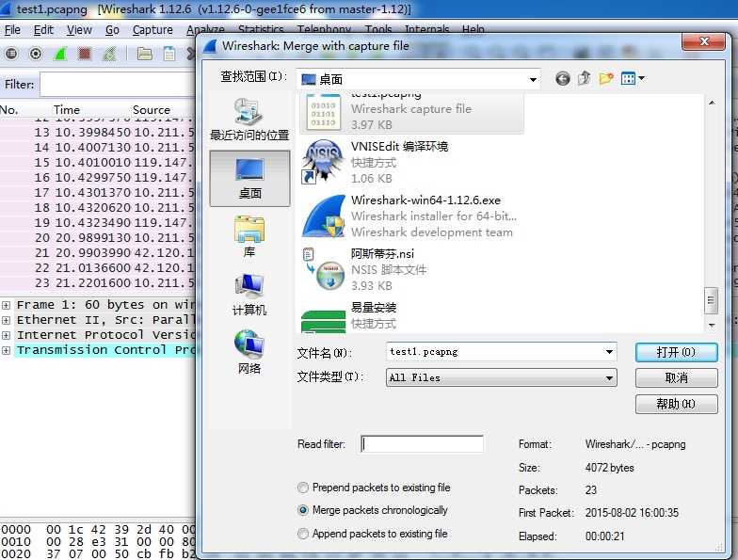Select VNISEdit 编译环境 shortcut in file list
Screen dimensions: 738x560
pyautogui.click(x=411, y=162)
